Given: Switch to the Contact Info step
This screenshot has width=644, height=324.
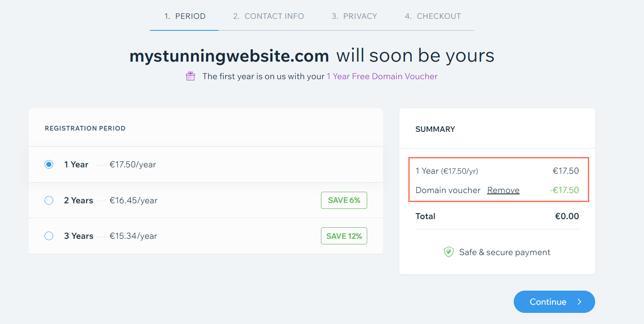Looking at the screenshot, I should click(269, 16).
